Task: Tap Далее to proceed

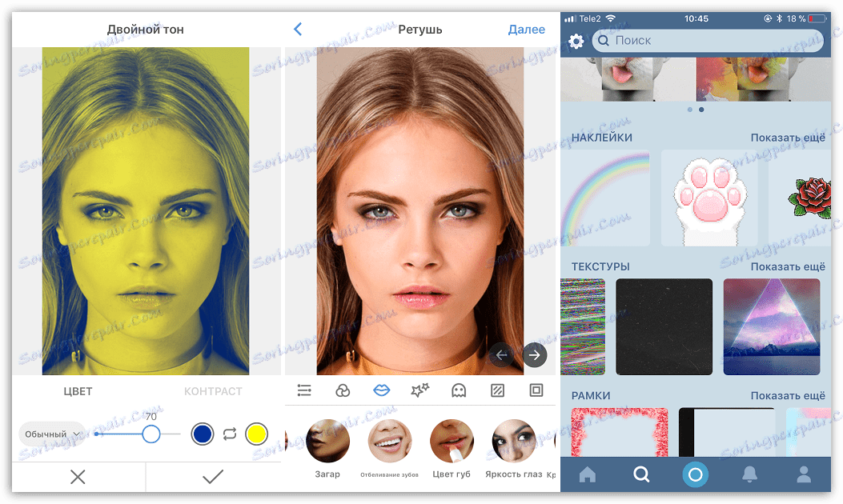Action: [526, 30]
